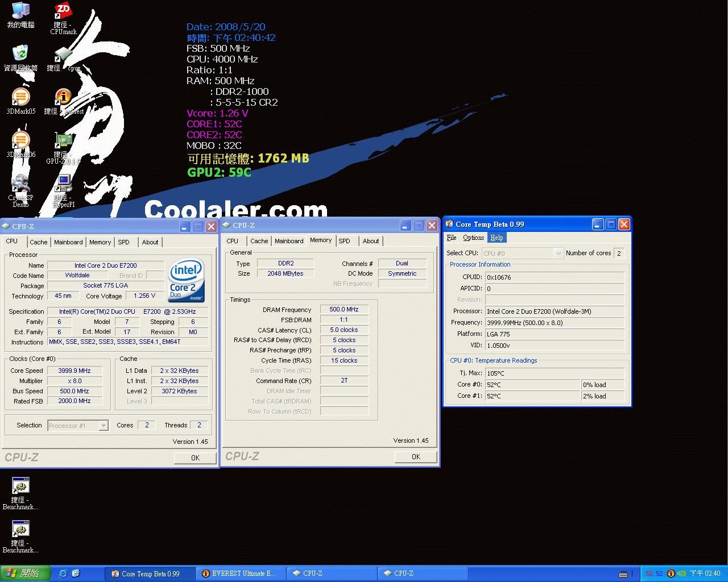Image resolution: width=728 pixels, height=582 pixels.
Task: Click the second quick launch browser icon
Action: [76, 573]
